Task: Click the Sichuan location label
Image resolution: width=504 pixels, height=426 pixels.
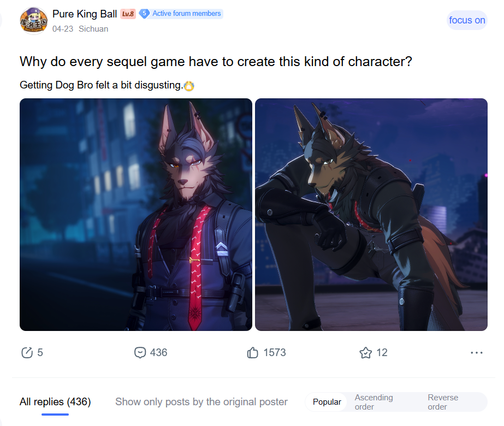Action: pos(93,29)
